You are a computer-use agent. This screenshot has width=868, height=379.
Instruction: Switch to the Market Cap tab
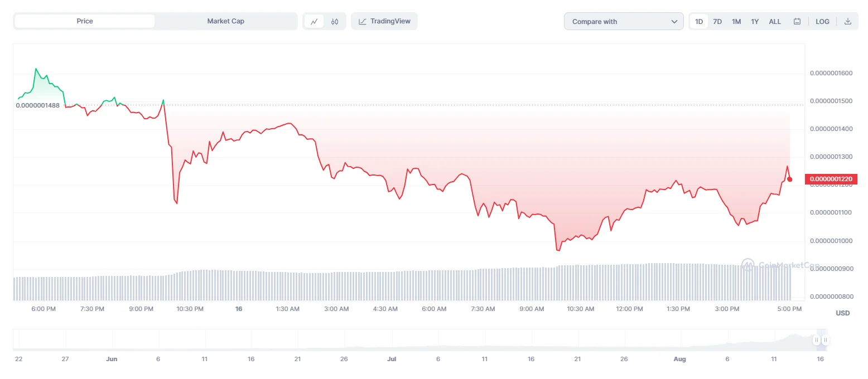225,21
